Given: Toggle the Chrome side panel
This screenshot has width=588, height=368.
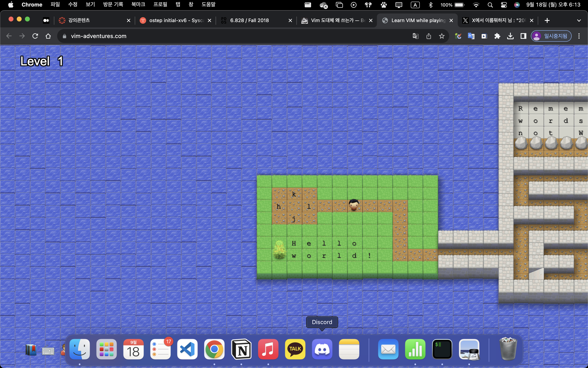Looking at the screenshot, I should [523, 36].
